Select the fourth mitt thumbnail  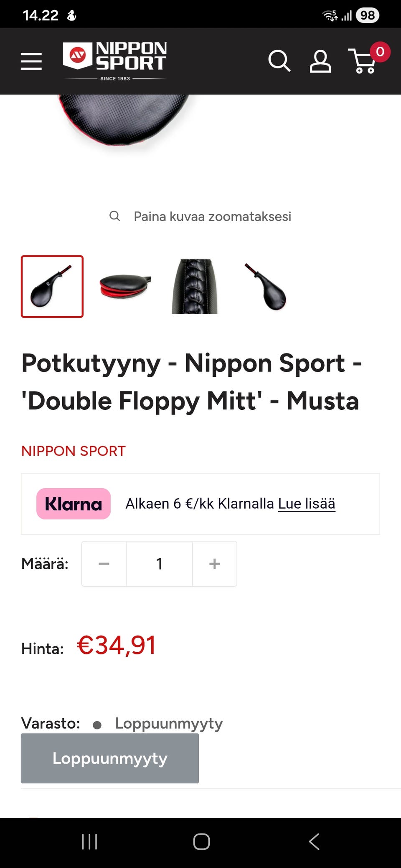pyautogui.click(x=266, y=286)
